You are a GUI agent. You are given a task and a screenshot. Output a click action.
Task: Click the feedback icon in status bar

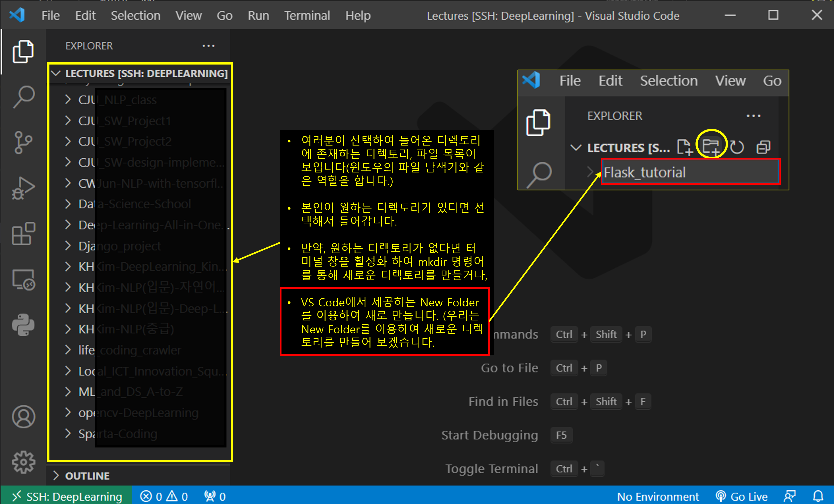coord(790,496)
